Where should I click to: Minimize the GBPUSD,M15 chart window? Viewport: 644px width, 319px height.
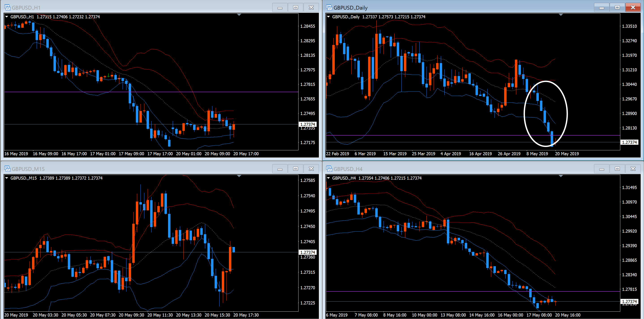point(280,169)
